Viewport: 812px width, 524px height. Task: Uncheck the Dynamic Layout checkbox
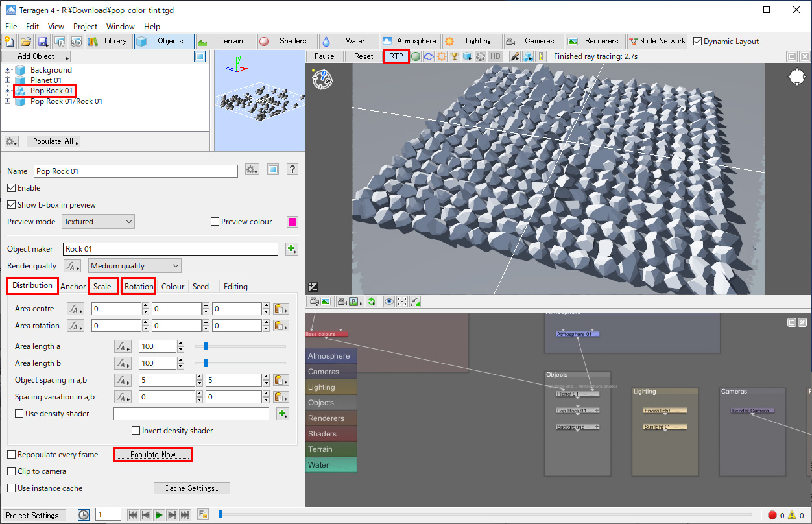698,42
